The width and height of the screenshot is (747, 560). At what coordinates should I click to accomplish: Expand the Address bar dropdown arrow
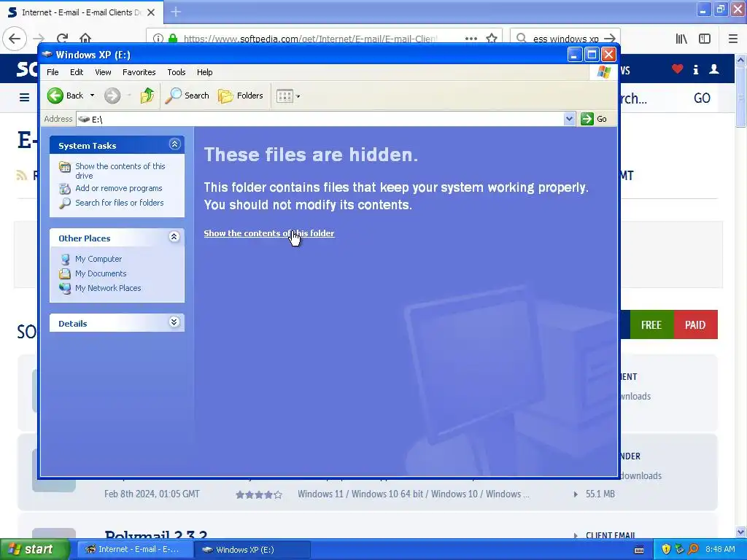pos(569,119)
